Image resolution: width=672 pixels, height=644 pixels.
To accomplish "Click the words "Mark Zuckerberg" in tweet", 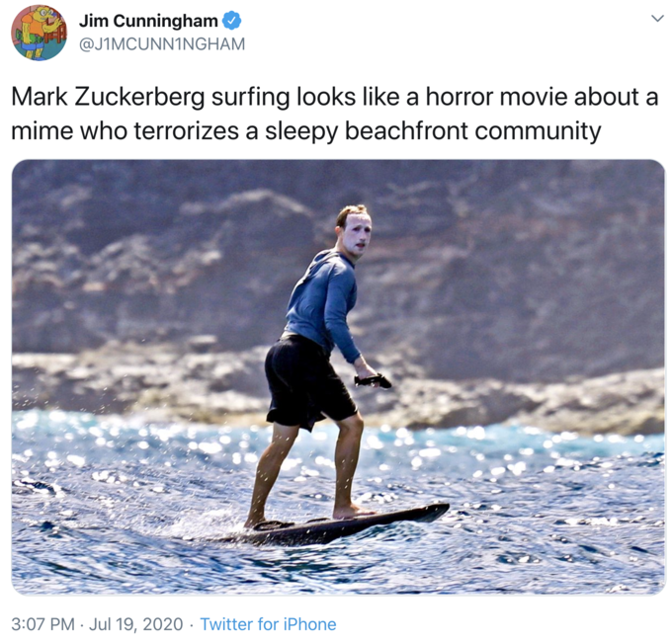I will (108, 97).
